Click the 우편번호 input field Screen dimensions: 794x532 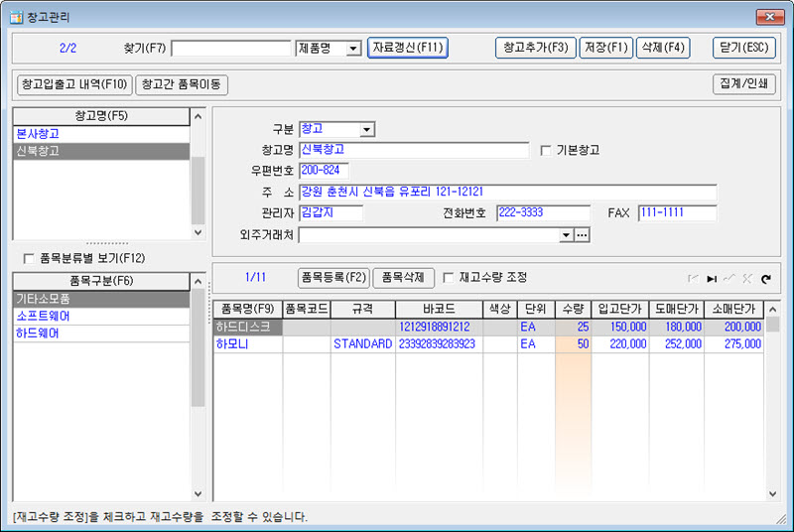(324, 171)
